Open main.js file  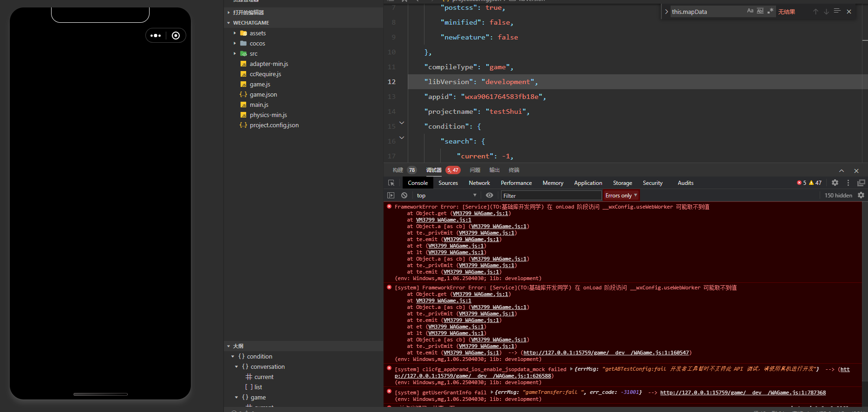(259, 105)
